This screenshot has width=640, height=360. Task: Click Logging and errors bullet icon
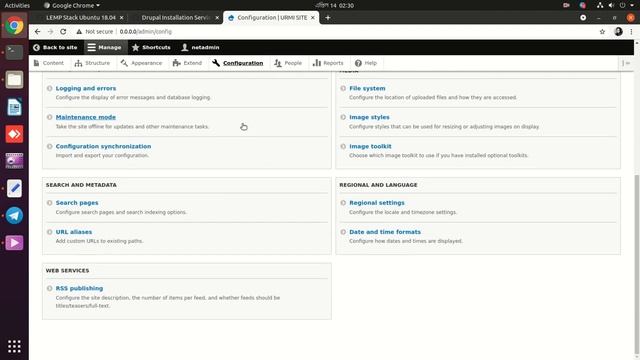point(49,88)
